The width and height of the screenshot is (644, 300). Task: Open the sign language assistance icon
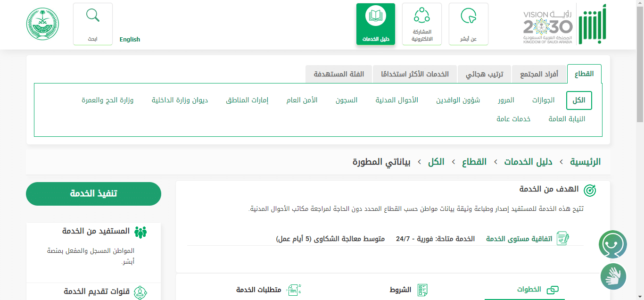pos(613,276)
